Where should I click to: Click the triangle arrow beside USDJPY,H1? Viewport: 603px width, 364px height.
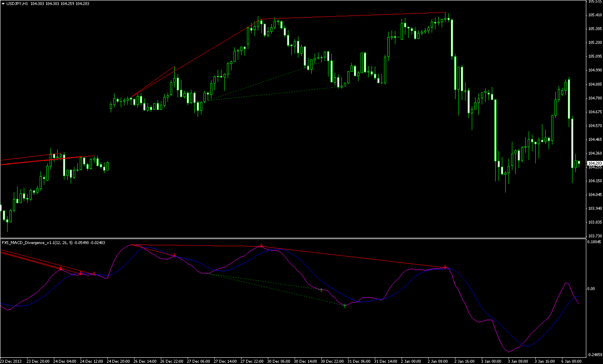3,3
